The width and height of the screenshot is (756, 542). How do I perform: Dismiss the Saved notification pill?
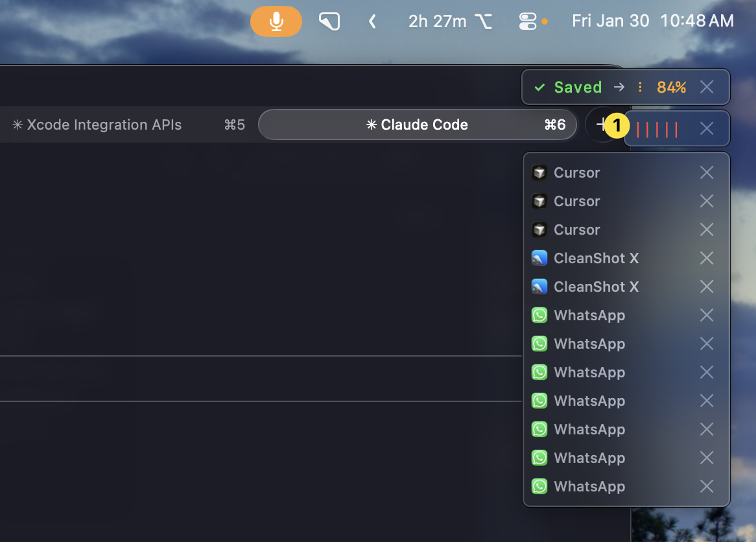click(x=707, y=88)
